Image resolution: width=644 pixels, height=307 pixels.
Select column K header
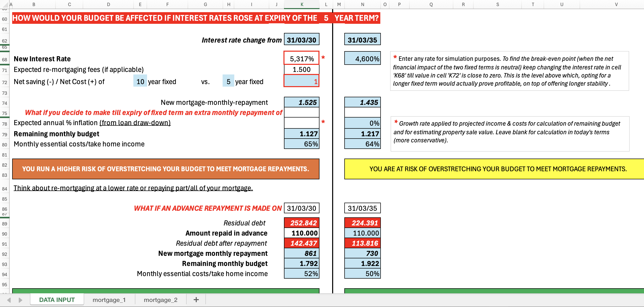click(302, 4)
